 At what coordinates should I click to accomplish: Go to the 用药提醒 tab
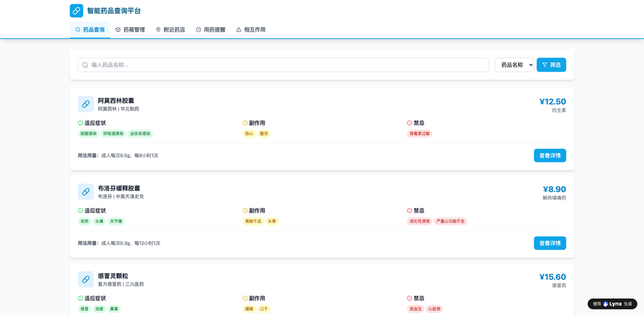click(210, 30)
